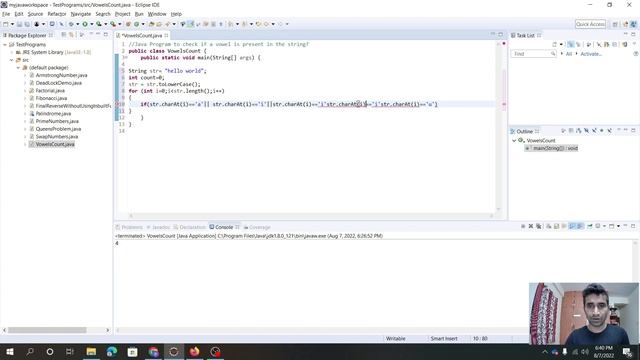Viewport: 640px width, 360px height.
Task: Click the Find box in Task List
Action: 533,54
